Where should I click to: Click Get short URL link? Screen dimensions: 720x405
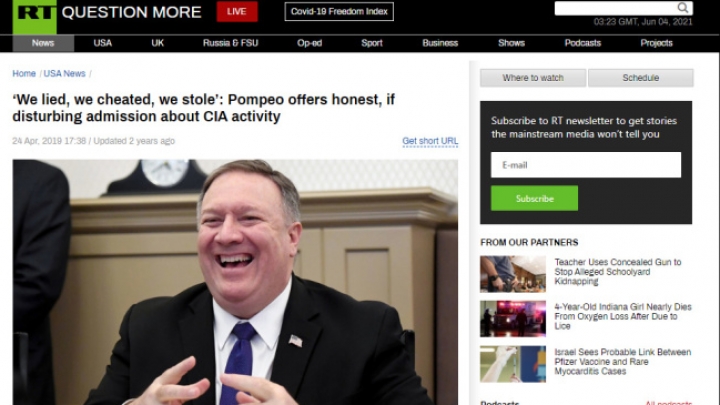[430, 141]
